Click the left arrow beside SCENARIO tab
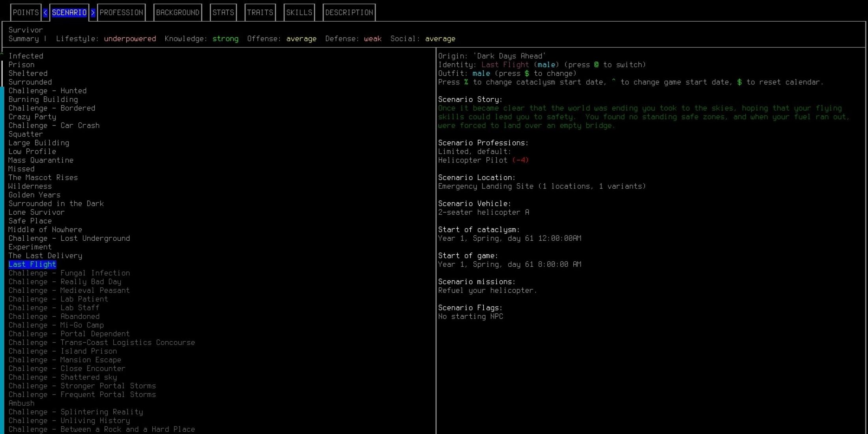The image size is (868, 434). pyautogui.click(x=45, y=13)
